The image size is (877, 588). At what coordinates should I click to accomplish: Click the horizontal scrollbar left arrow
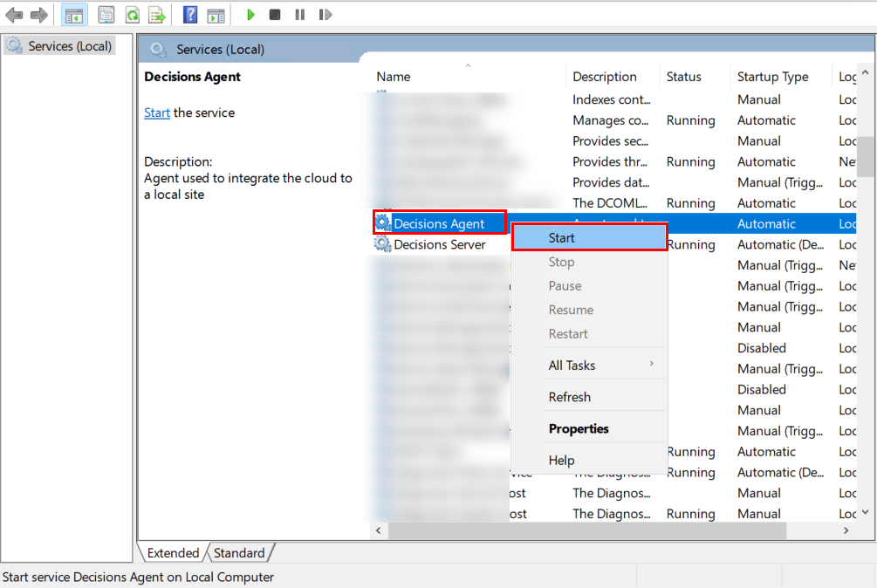379,530
